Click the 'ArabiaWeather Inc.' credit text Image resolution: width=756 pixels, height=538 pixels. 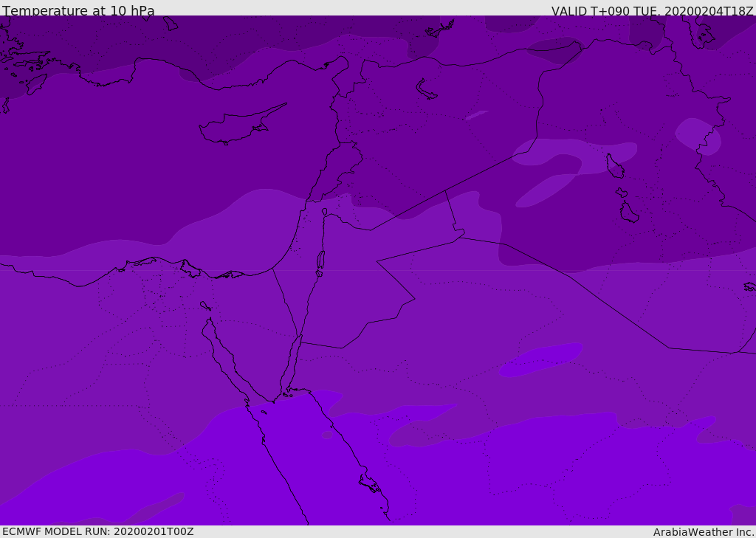coord(704,532)
